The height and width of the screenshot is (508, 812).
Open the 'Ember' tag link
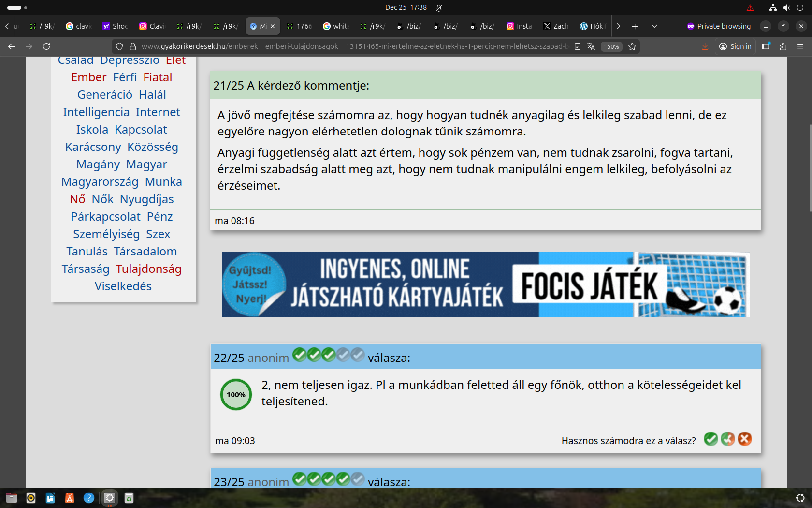89,77
